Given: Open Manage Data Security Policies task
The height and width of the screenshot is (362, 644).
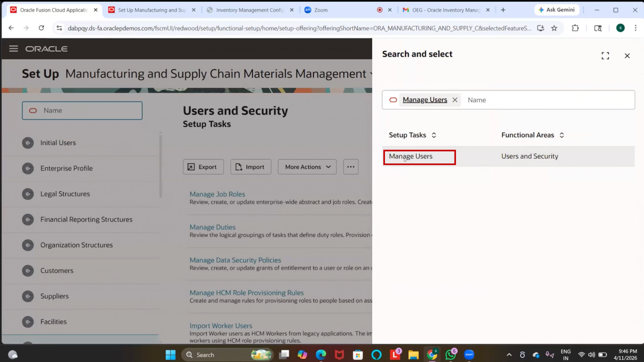Looking at the screenshot, I should pos(235,260).
